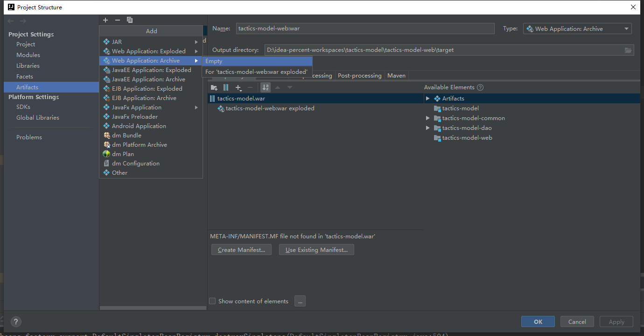
Task: Click the browse folder icon for Output directory
Action: point(628,50)
